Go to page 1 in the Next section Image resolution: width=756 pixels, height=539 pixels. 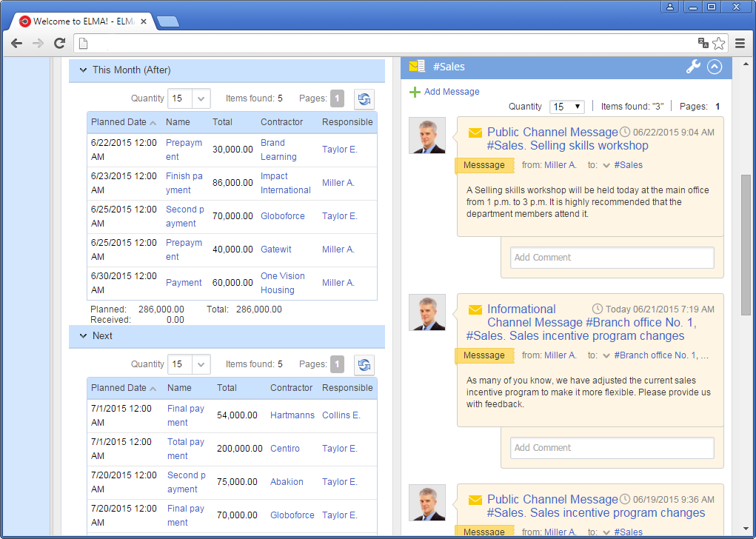pyautogui.click(x=337, y=364)
